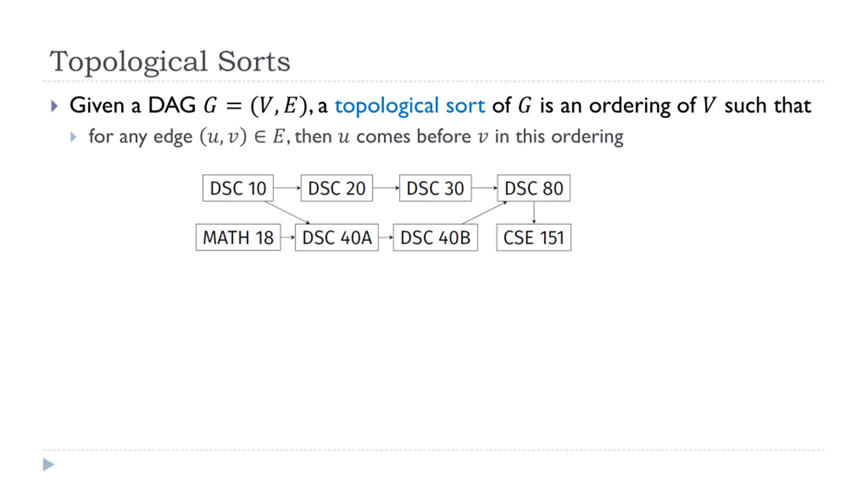This screenshot has height=488, width=868.
Task: Click the Topological Sorts slide title
Action: click(x=170, y=62)
